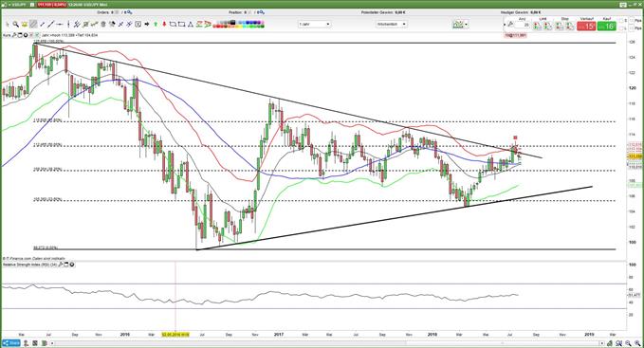Select the text box tool
Viewport: 644px width, 348px height.
tap(138, 25)
